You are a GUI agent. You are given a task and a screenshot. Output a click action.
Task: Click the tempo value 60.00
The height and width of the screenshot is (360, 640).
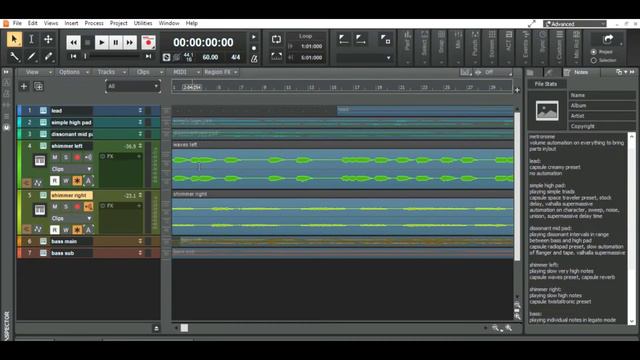(x=210, y=58)
